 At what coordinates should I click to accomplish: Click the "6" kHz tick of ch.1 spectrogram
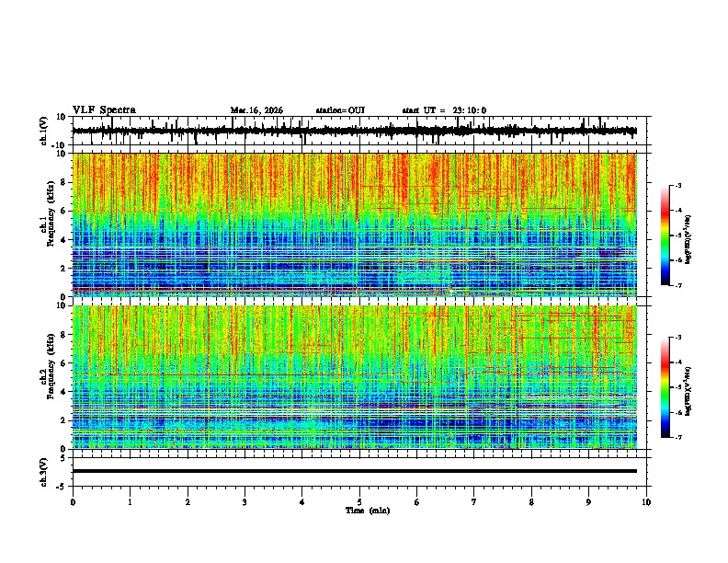pos(63,211)
